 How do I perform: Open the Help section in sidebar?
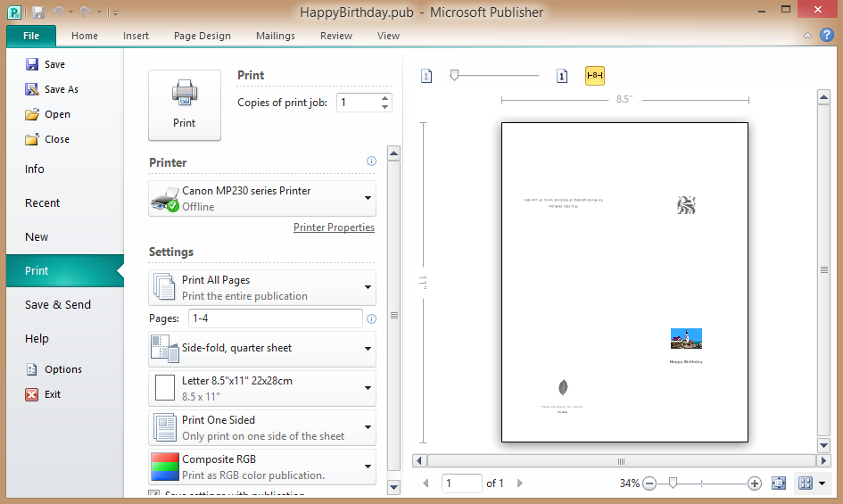(x=37, y=338)
